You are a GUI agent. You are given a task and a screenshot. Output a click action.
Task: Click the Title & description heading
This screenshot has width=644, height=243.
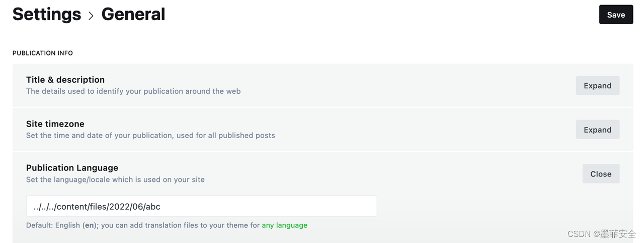(65, 80)
